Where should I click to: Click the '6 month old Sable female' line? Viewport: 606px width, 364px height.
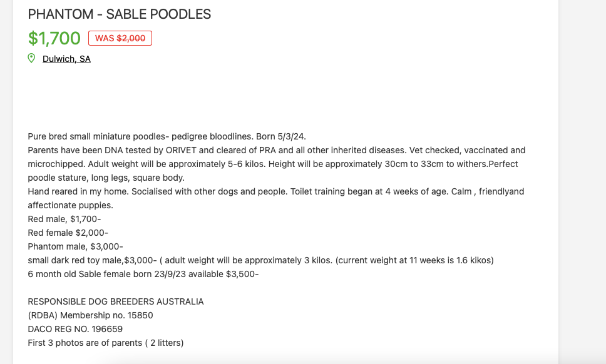pyautogui.click(x=143, y=274)
